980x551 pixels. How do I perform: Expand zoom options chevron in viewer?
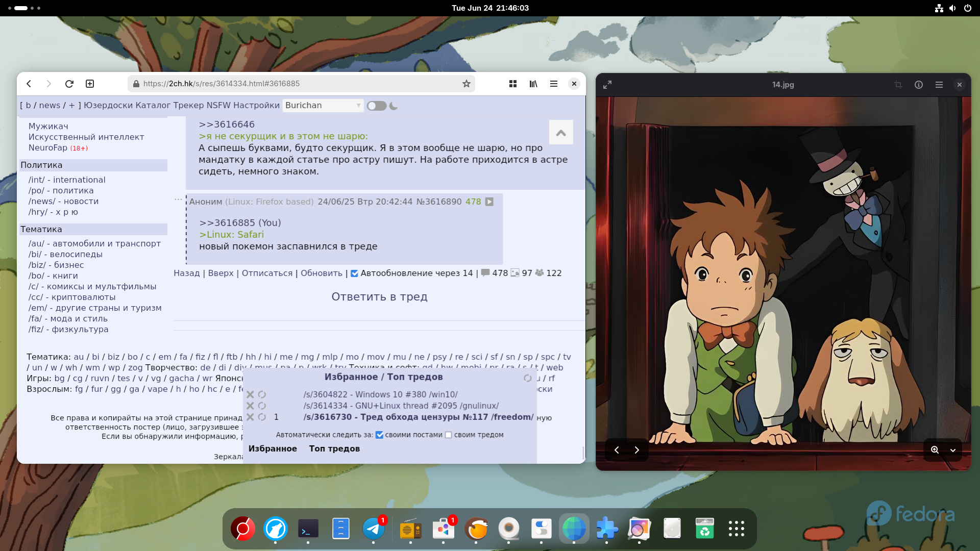coord(952,449)
